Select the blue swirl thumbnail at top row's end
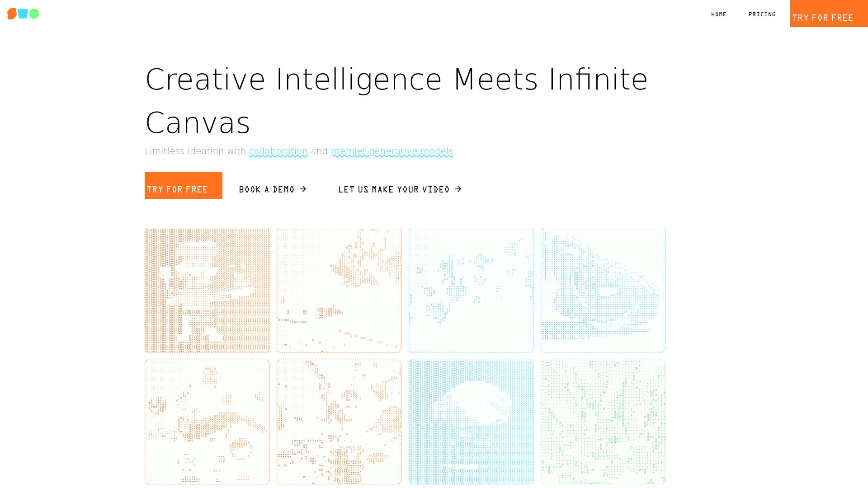This screenshot has width=868, height=488. 603,290
